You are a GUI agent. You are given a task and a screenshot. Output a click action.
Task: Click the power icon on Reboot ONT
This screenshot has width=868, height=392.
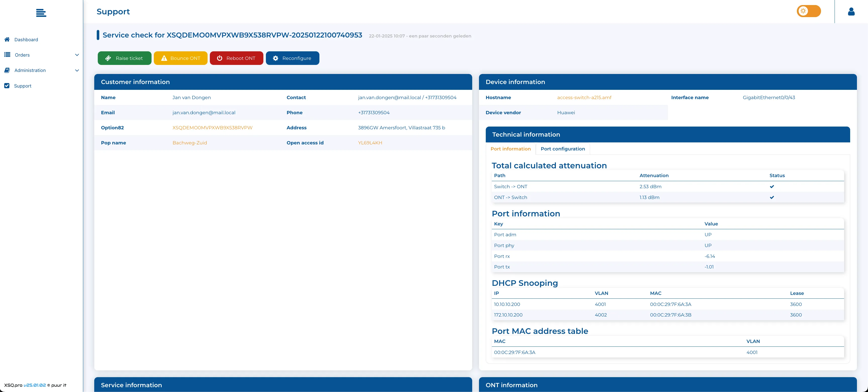pyautogui.click(x=220, y=58)
